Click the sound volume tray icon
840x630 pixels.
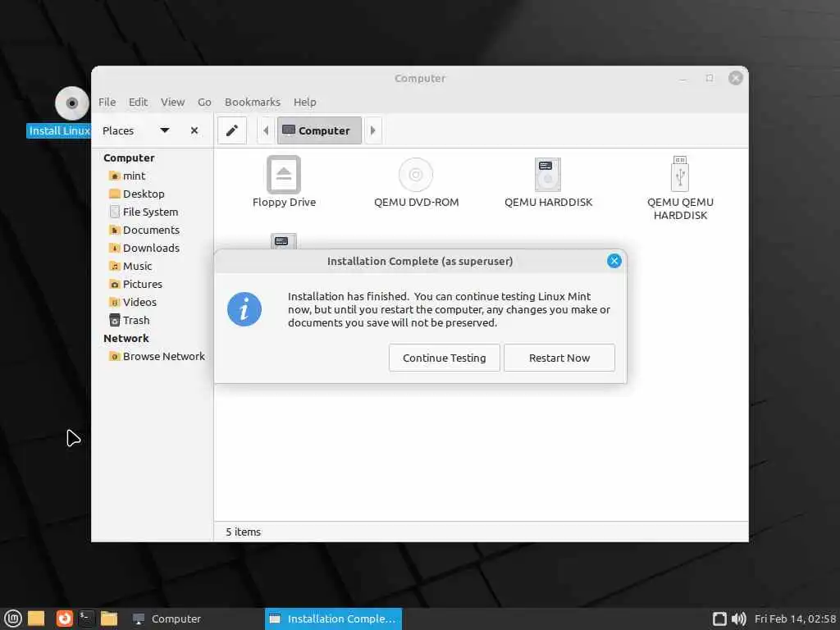739,619
